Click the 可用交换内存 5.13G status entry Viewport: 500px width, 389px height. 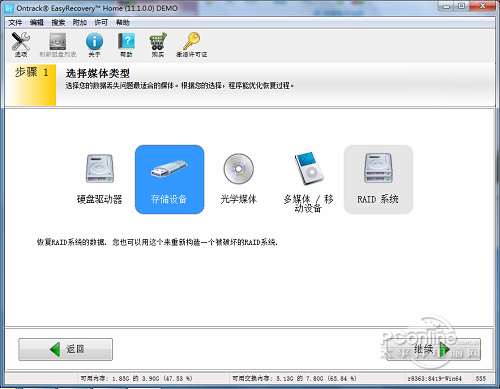294,378
